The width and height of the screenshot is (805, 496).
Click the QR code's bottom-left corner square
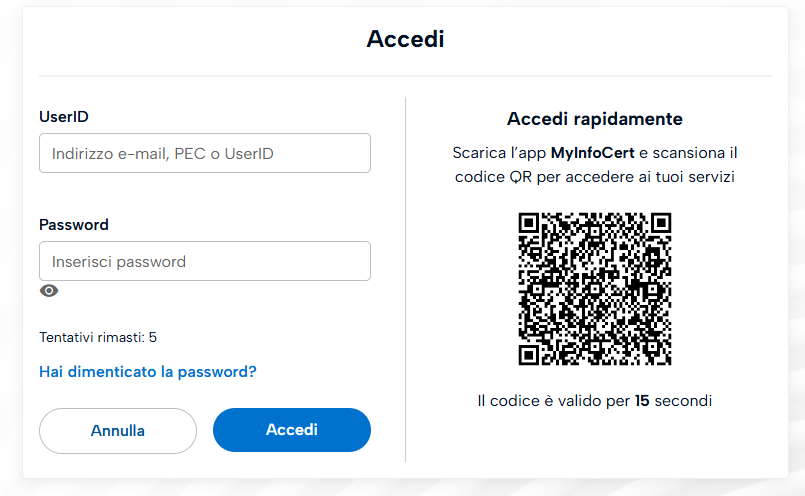(x=530, y=354)
